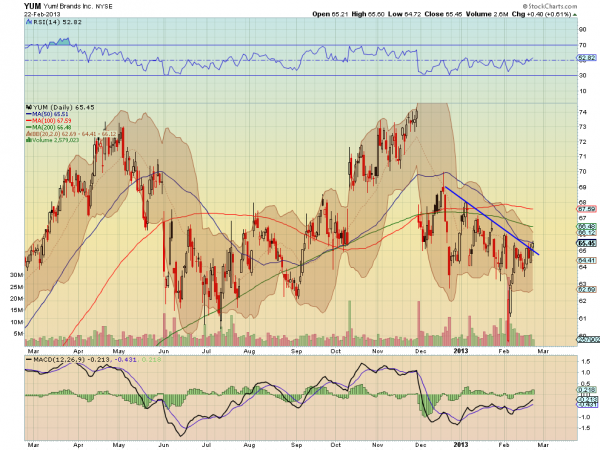Click the MA(100) 67.59 legend entry
Image resolution: width=600 pixels, height=450 pixels.
[x=49, y=121]
